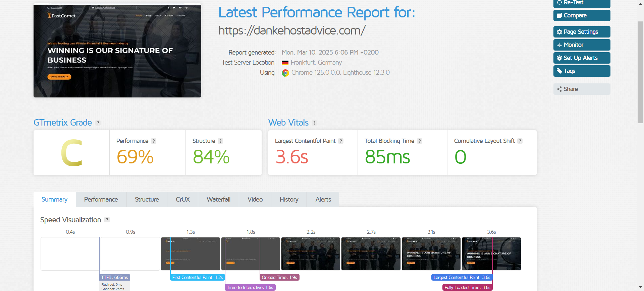Open help for Total Blocking Time
Image resolution: width=644 pixels, height=291 pixels.
420,141
